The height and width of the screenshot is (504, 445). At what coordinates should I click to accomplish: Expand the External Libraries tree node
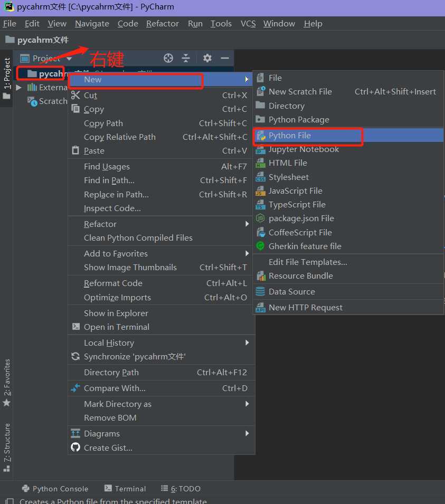coord(18,88)
